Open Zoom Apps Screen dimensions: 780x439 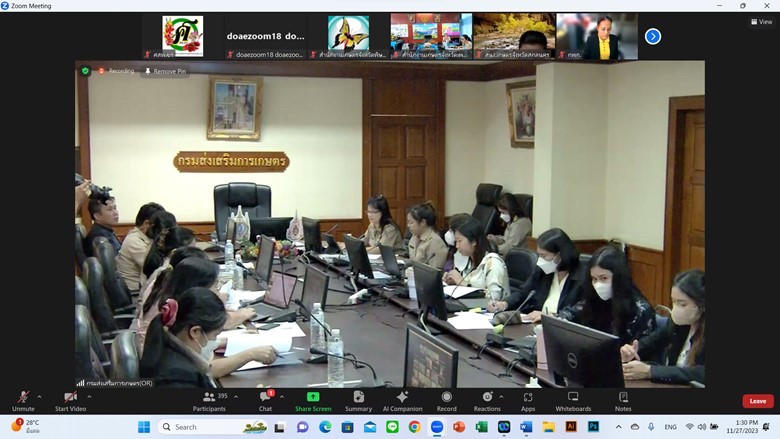[x=527, y=400]
